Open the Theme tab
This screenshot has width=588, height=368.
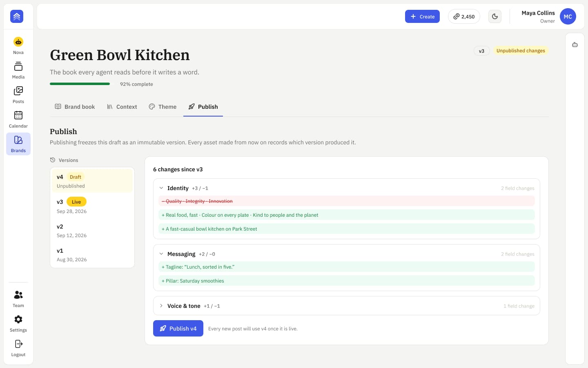(163, 107)
